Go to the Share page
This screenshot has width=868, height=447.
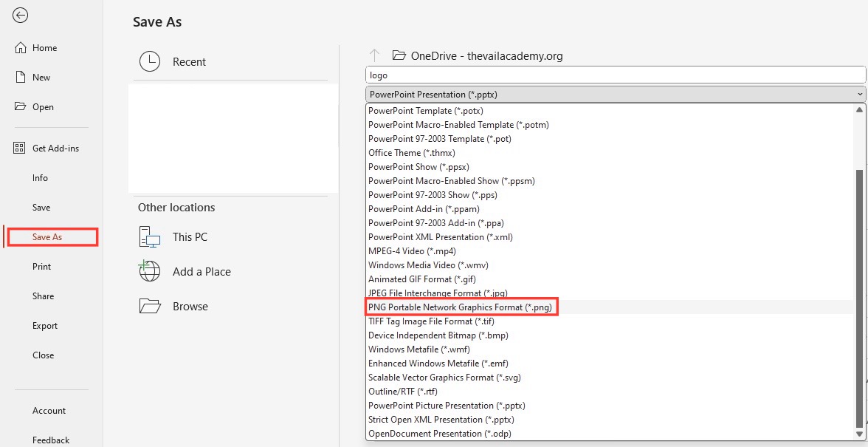pyautogui.click(x=43, y=296)
